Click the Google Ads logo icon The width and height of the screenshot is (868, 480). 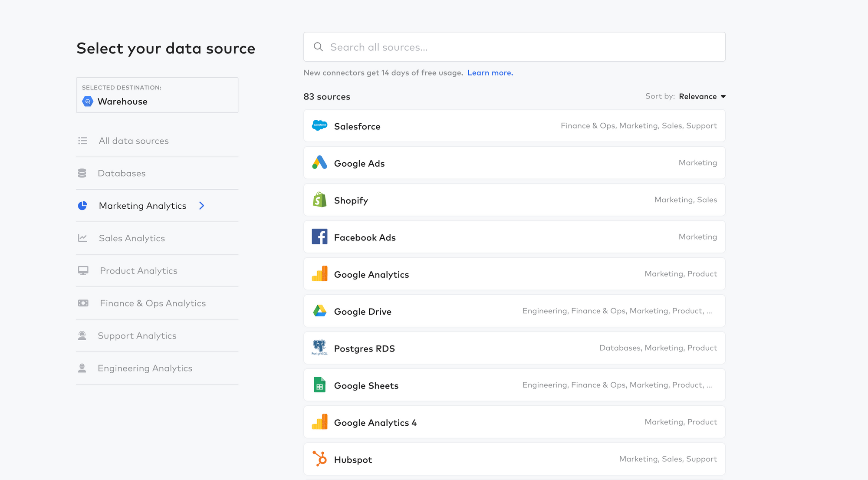pyautogui.click(x=319, y=163)
